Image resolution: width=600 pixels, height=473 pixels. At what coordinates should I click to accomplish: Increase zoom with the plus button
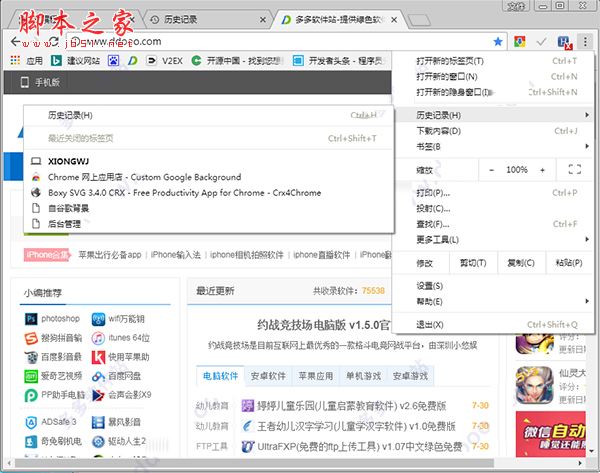[x=542, y=170]
